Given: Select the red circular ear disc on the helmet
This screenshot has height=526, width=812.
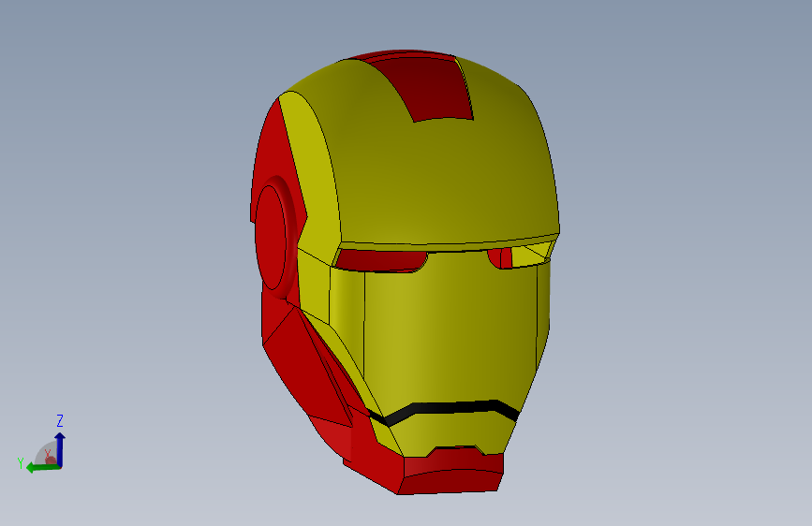Looking at the screenshot, I should [x=271, y=237].
